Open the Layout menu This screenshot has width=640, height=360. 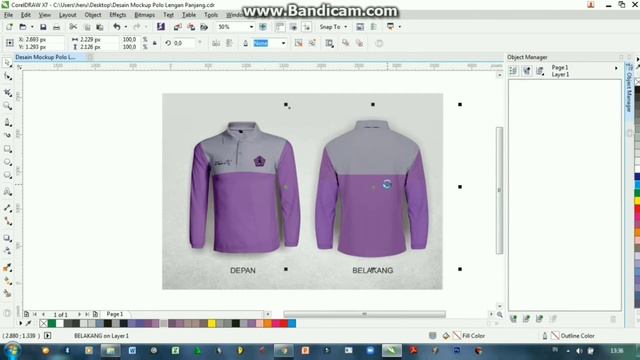(68, 15)
